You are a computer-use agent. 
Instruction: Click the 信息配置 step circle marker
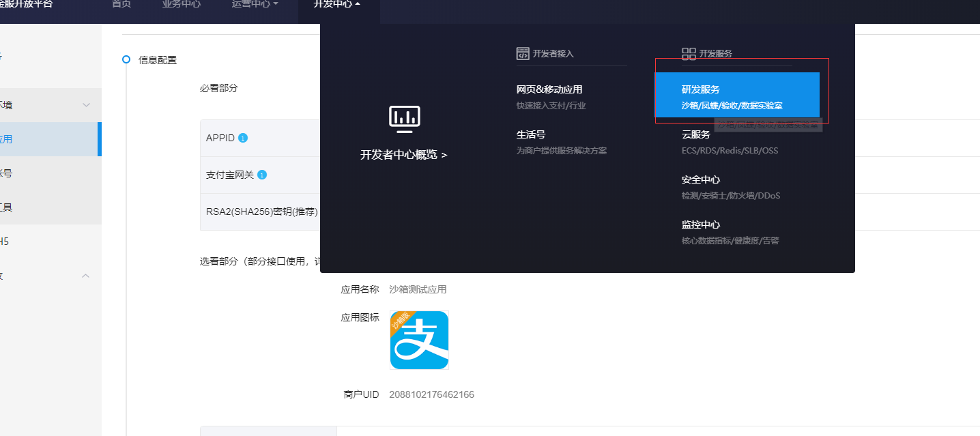point(126,59)
